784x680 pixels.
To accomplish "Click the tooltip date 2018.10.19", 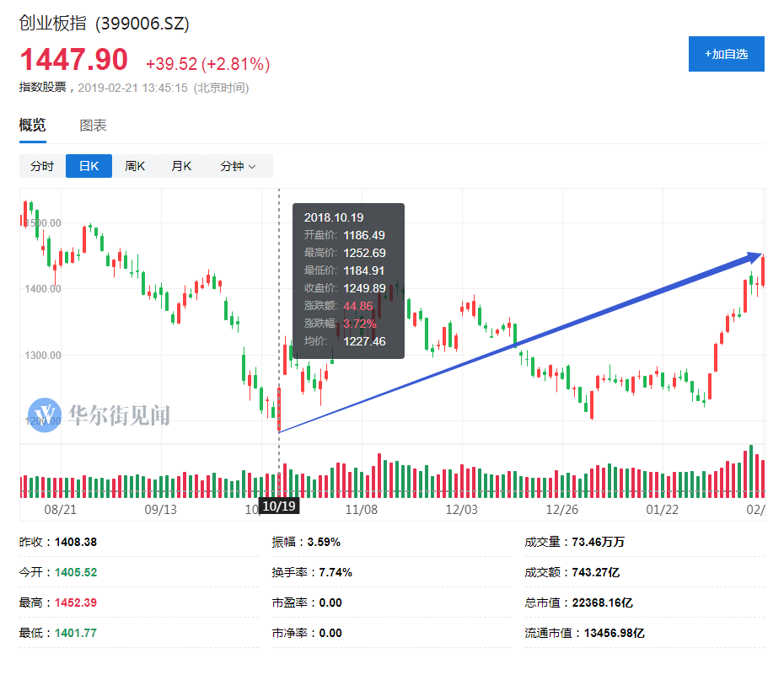I will click(x=334, y=218).
